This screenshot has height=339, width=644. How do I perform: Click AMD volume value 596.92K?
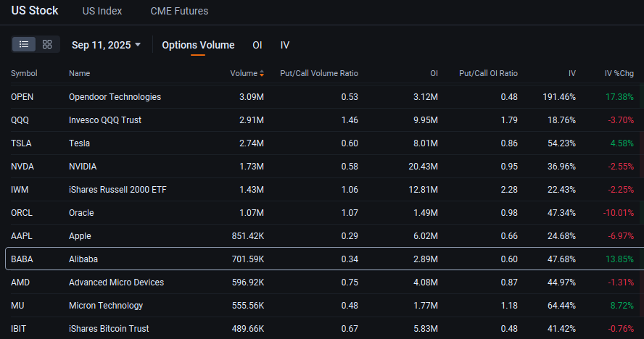pyautogui.click(x=247, y=282)
